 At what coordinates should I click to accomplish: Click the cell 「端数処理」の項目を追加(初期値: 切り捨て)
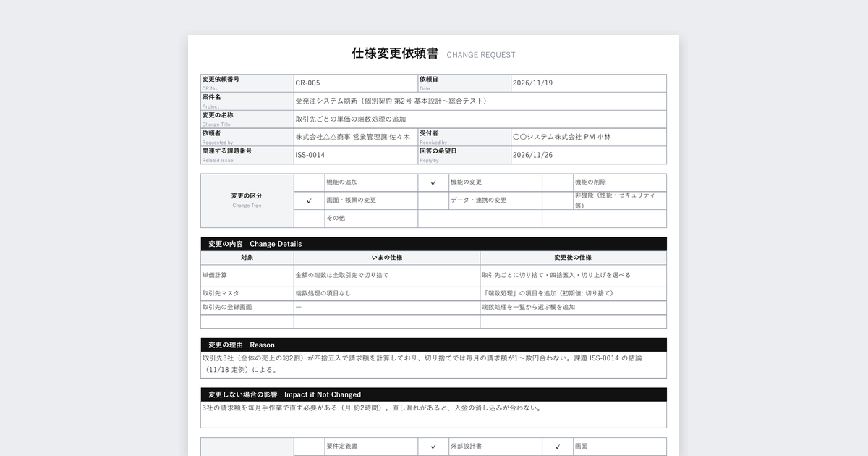pos(574,294)
